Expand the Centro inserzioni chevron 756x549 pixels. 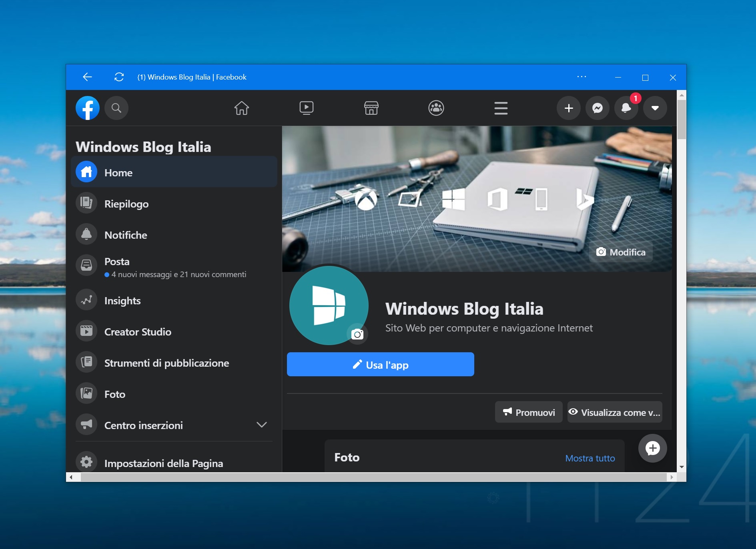click(x=262, y=425)
